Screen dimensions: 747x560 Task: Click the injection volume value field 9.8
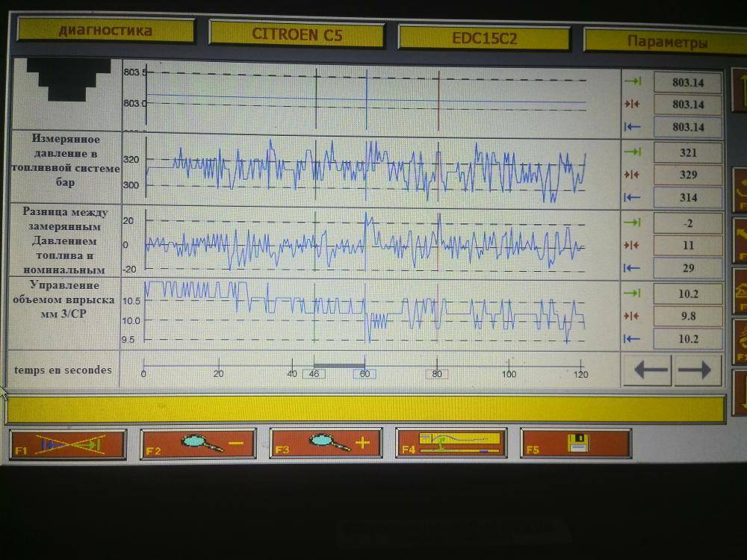[x=687, y=316]
